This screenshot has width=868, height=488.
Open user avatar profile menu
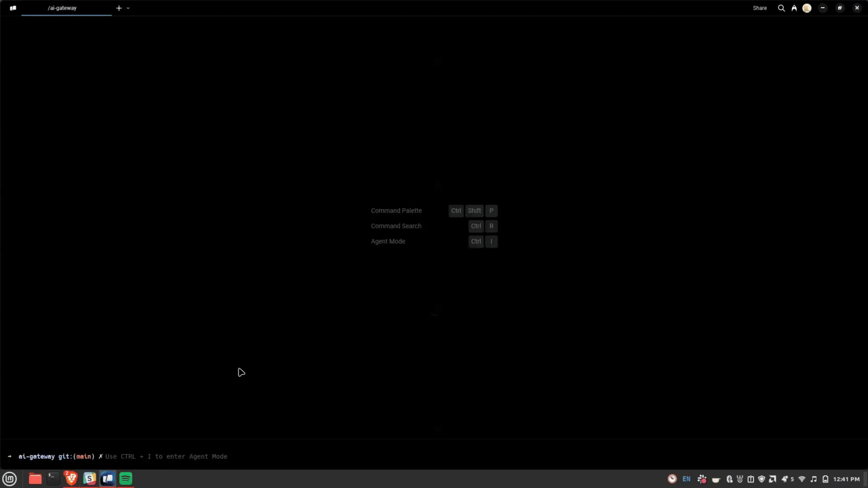[807, 8]
